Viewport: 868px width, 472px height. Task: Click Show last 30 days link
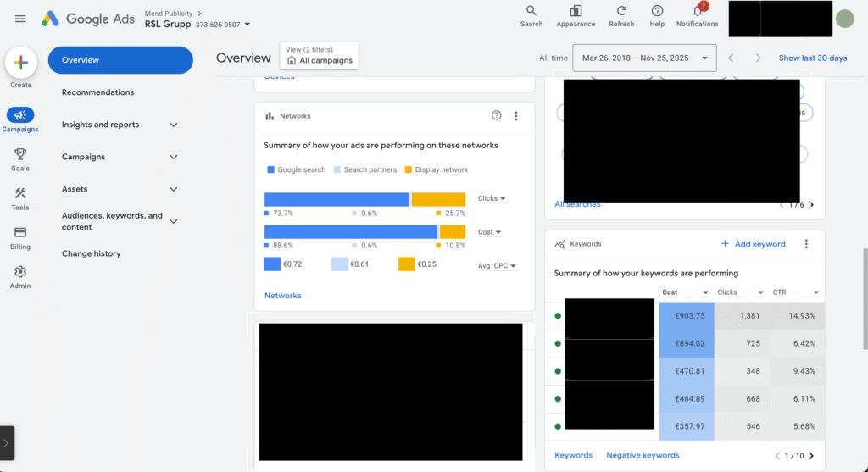pyautogui.click(x=812, y=58)
